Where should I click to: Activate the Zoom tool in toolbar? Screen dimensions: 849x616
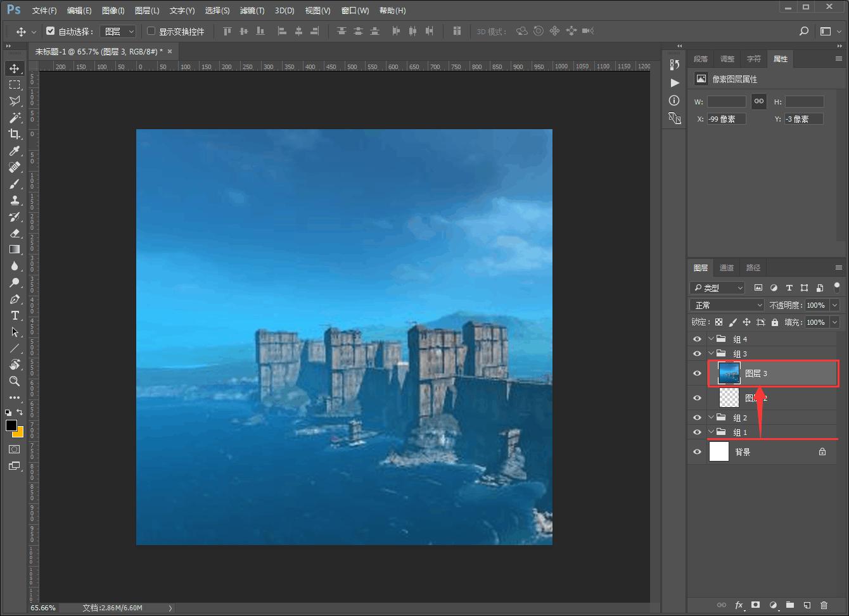15,381
